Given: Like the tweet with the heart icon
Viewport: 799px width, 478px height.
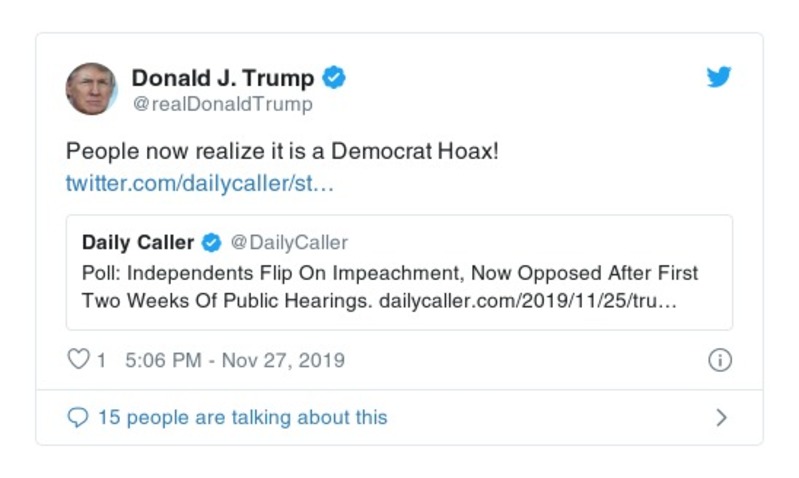Looking at the screenshot, I should [78, 360].
